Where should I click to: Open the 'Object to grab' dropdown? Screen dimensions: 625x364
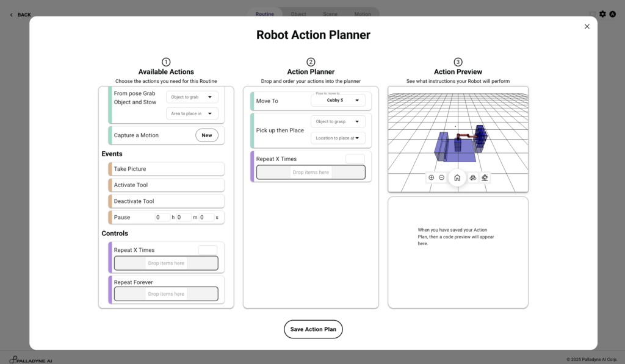tap(192, 97)
